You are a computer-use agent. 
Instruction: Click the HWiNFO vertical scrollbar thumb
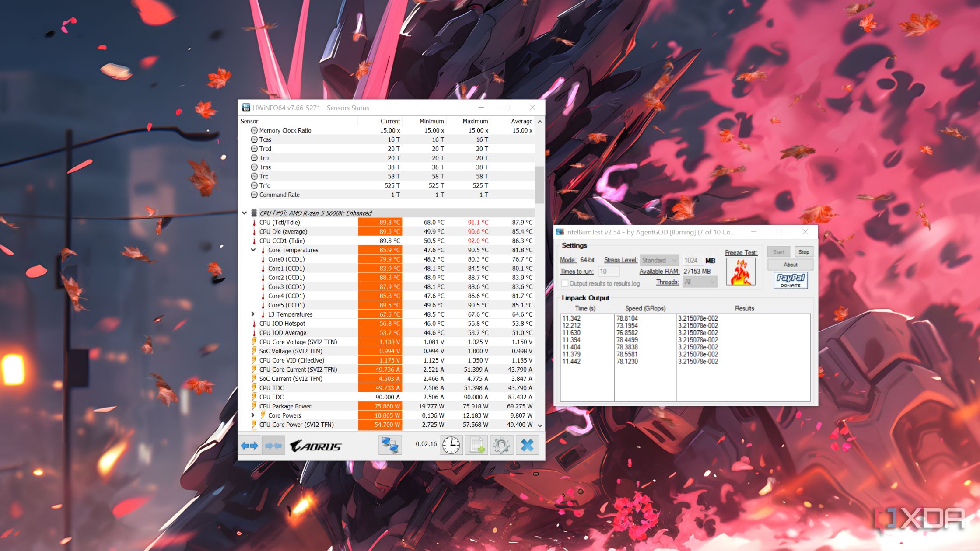click(539, 185)
